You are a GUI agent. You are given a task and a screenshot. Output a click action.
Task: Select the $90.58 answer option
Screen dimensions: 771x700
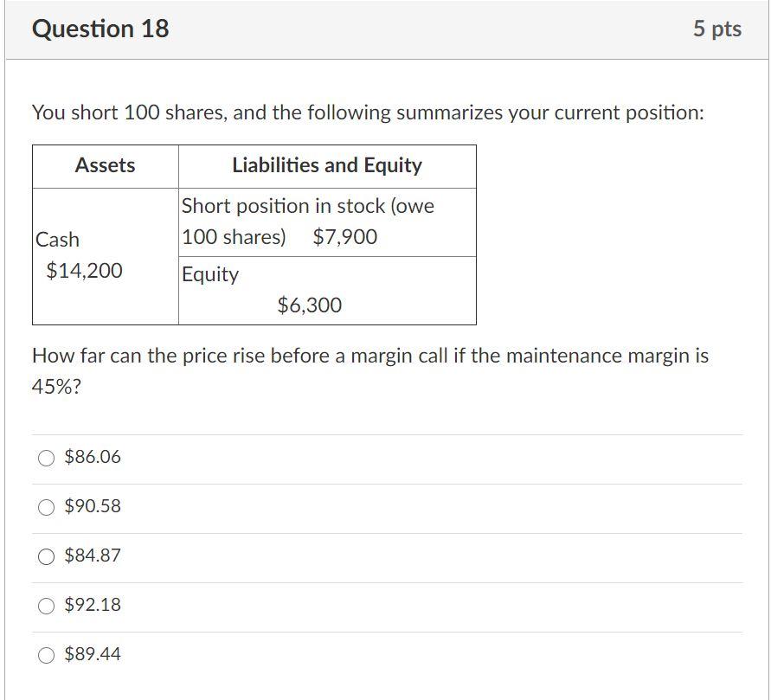pos(46,507)
